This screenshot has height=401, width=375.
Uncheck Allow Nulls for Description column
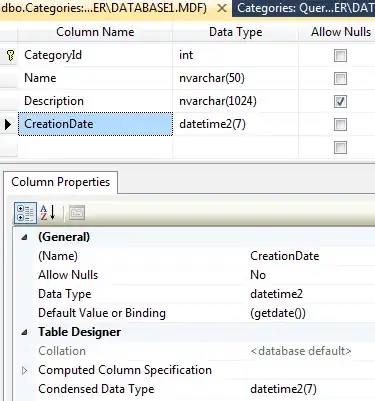(x=340, y=101)
